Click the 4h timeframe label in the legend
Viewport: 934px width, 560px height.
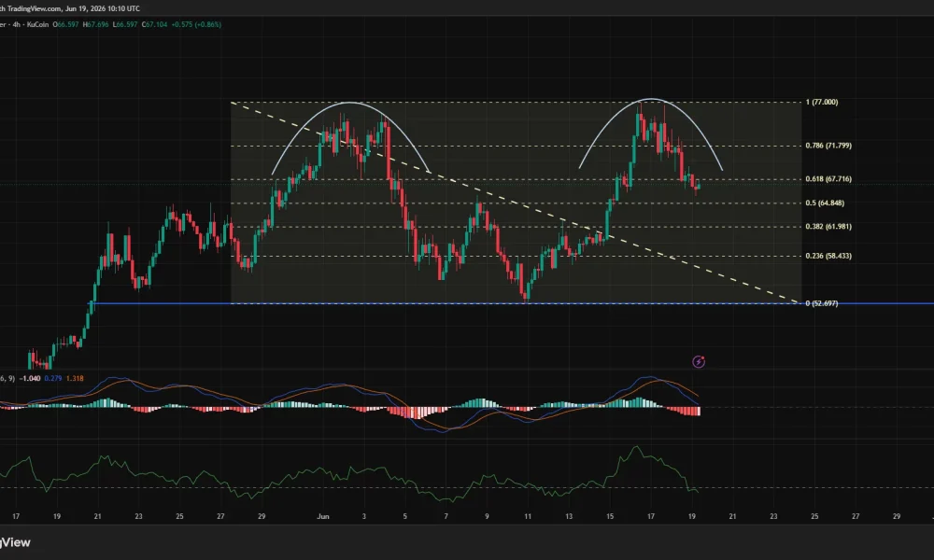click(16, 25)
